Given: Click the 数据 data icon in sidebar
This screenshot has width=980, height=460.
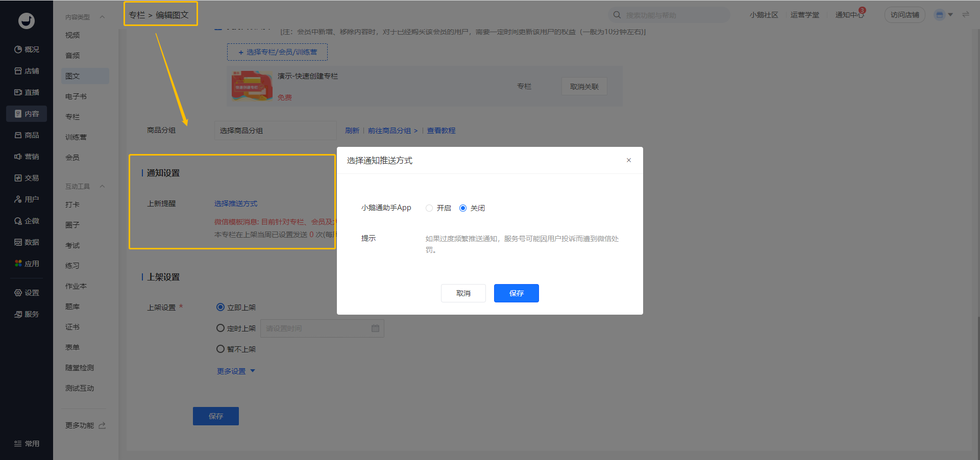Looking at the screenshot, I should 18,242.
